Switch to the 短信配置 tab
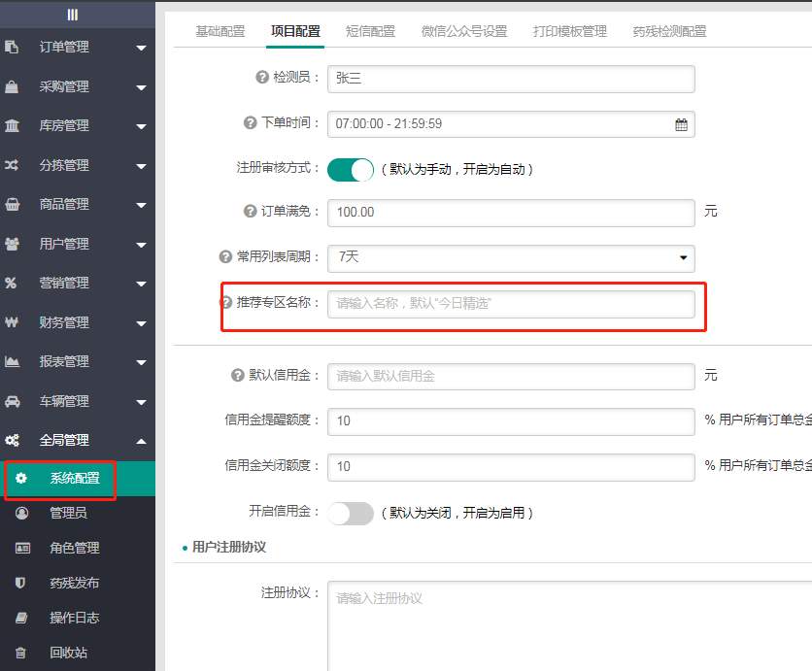The image size is (812, 671). coord(370,31)
